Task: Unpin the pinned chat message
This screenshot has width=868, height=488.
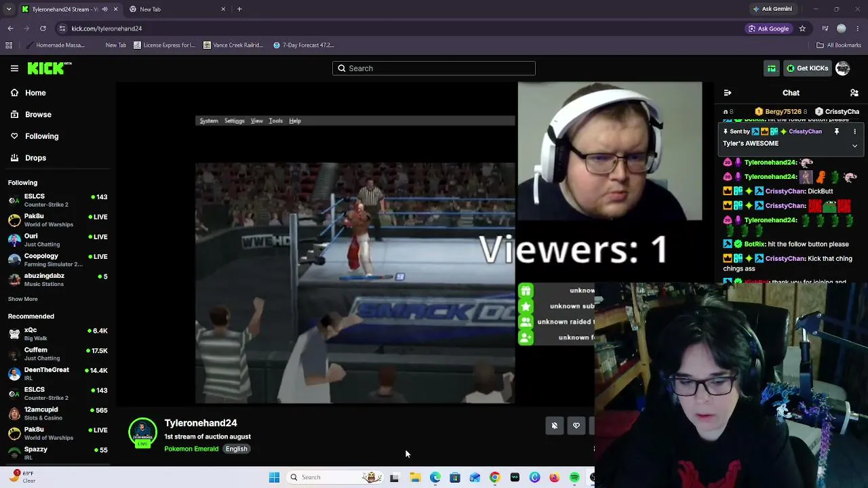Action: point(837,131)
